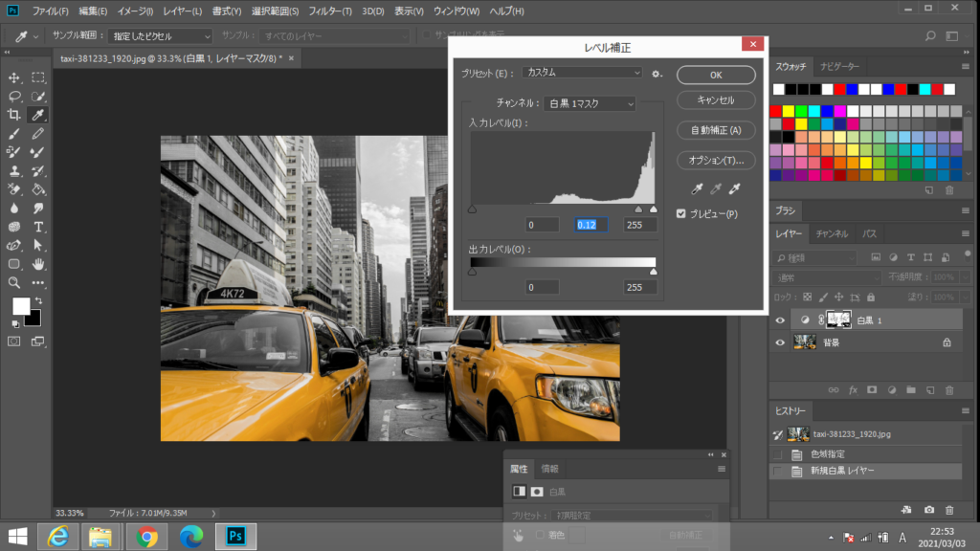This screenshot has height=551, width=980.
Task: Click the new group folder icon
Action: pos(911,390)
